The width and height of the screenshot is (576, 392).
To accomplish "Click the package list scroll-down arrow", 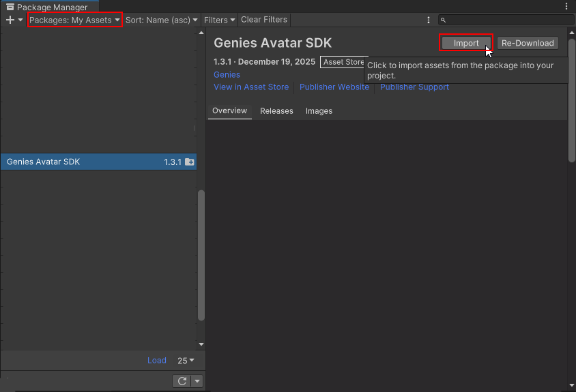I will (x=201, y=345).
